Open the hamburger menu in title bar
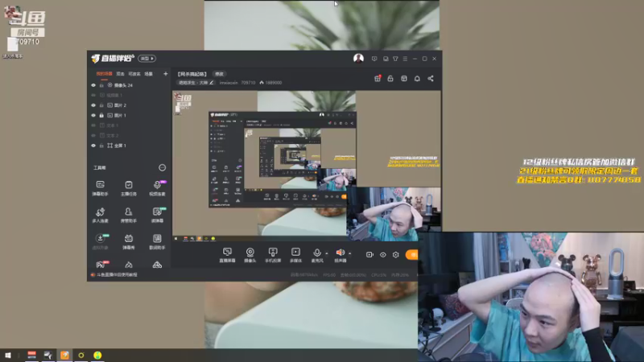The height and width of the screenshot is (362, 644). point(405,59)
